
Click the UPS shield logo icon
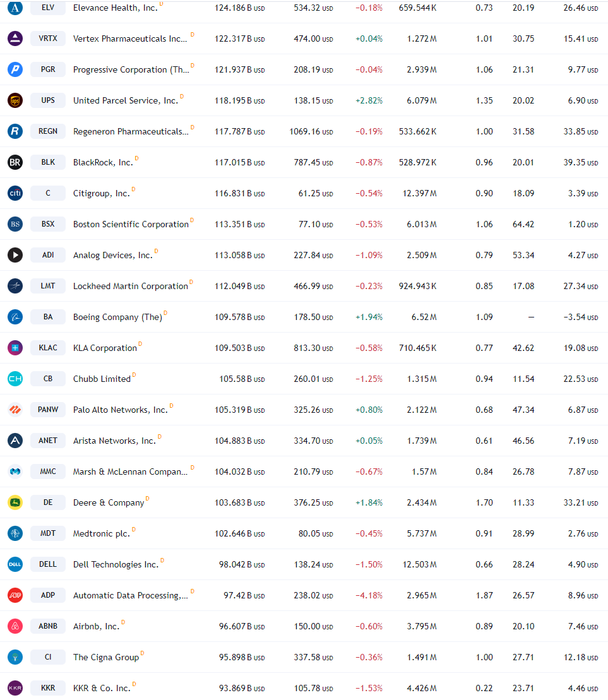pyautogui.click(x=15, y=100)
